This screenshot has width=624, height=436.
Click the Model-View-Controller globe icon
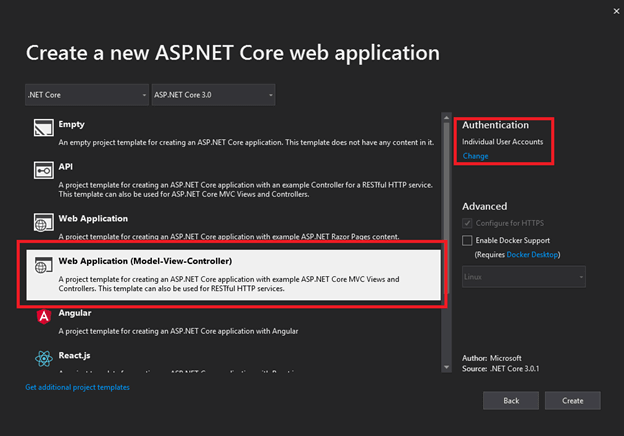click(x=43, y=267)
